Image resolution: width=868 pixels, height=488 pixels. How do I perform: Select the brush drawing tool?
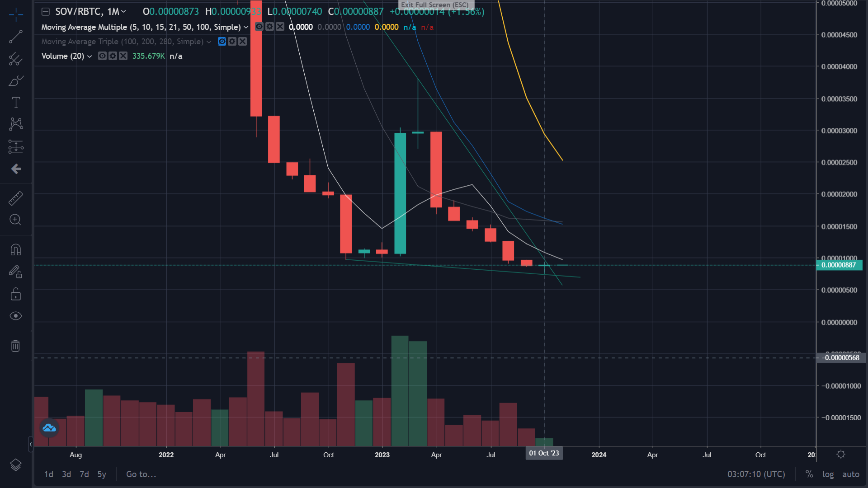16,81
